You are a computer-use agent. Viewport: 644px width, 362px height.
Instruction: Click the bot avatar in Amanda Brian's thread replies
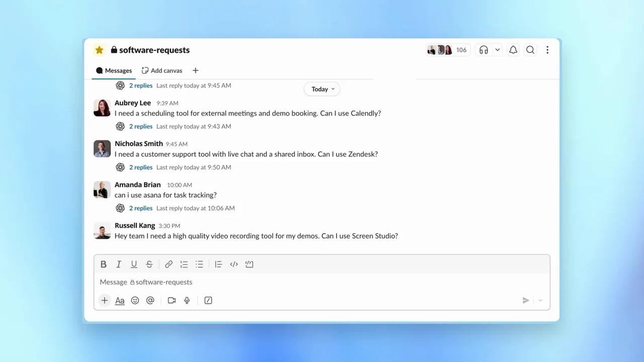tap(120, 208)
